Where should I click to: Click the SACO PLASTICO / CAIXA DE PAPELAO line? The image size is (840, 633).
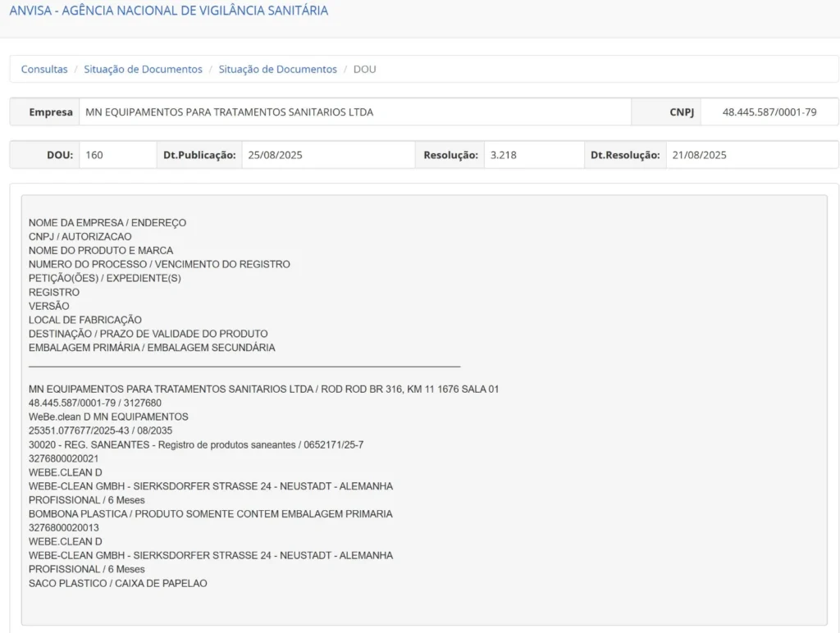click(117, 583)
